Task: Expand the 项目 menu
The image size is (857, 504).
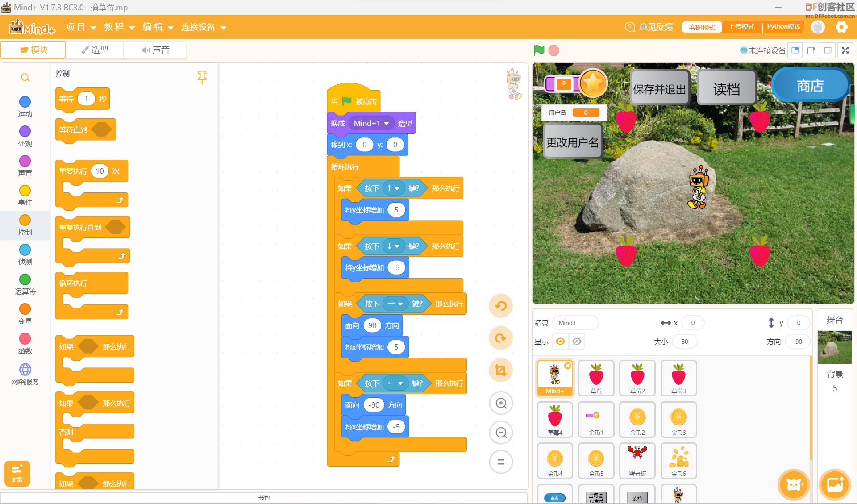Action: [80, 27]
